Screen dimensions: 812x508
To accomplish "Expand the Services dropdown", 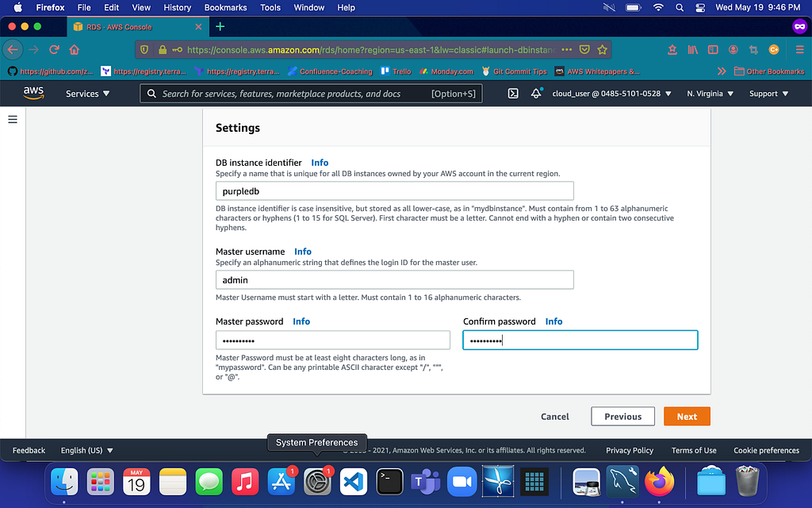I will pyautogui.click(x=87, y=94).
